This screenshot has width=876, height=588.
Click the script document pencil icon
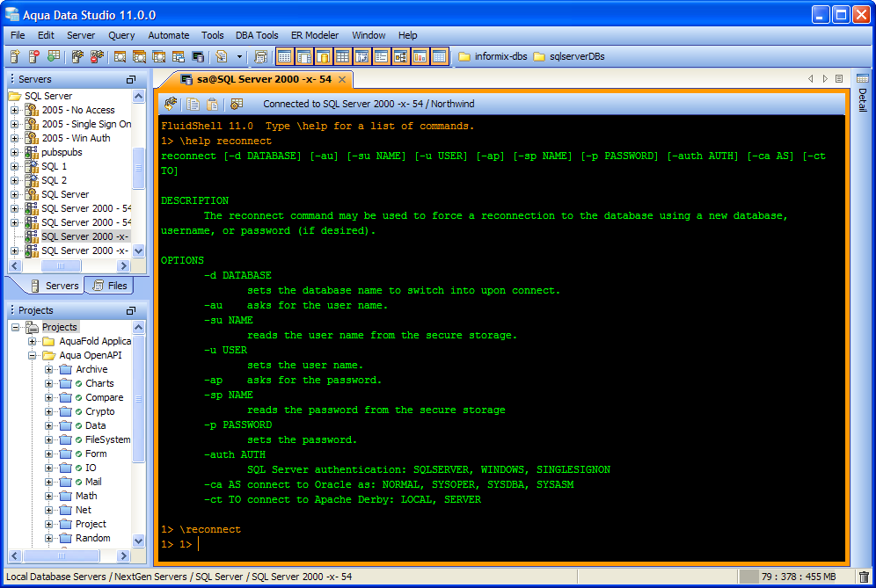point(222,56)
